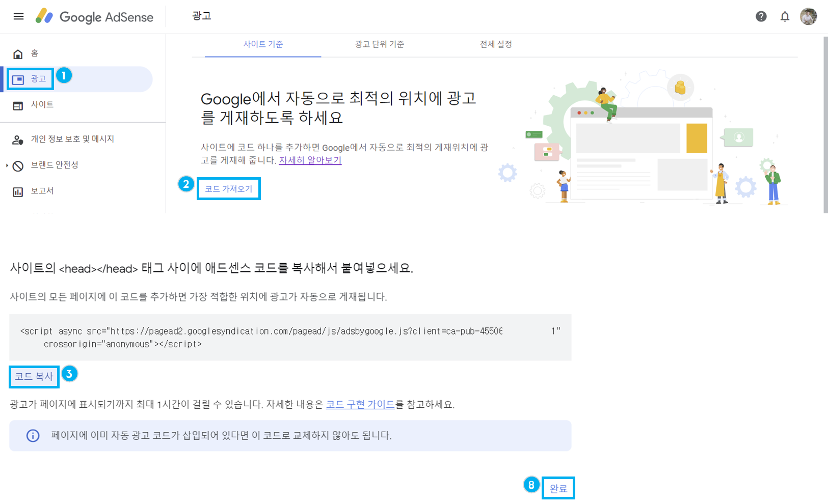Screen dimensions: 828x504
Task: Click the info icon in the notice banner
Action: coord(33,436)
